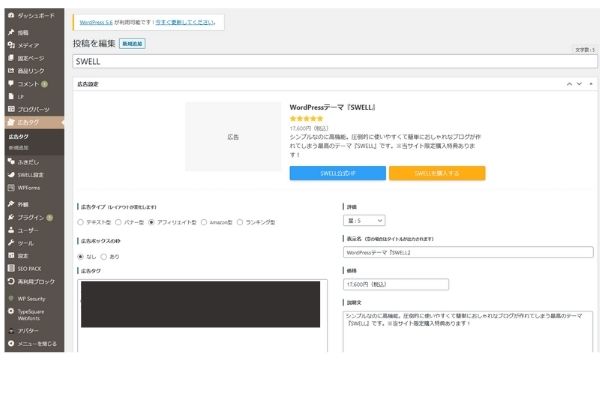Open the highlighted 広告タグ sidebar menu

point(34,122)
